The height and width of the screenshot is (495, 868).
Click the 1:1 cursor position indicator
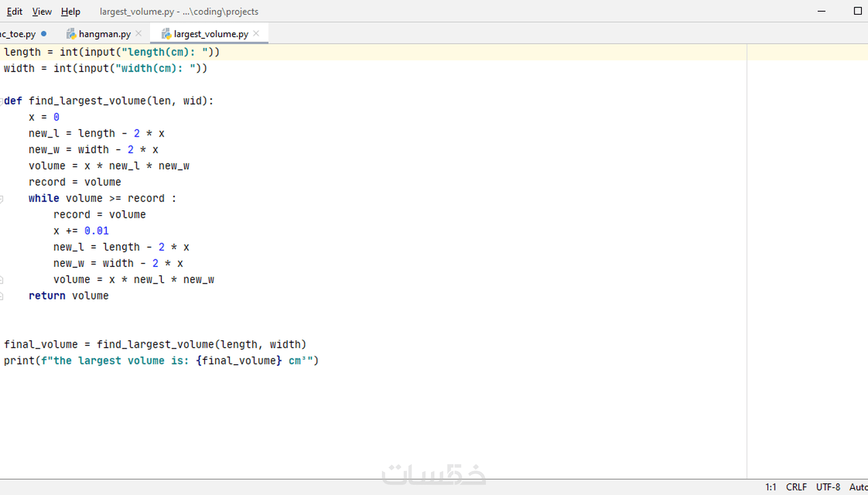pyautogui.click(x=770, y=487)
